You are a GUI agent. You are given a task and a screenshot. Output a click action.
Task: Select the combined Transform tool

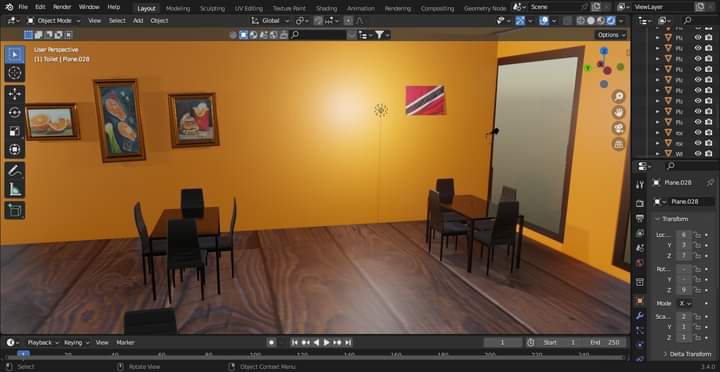point(15,149)
